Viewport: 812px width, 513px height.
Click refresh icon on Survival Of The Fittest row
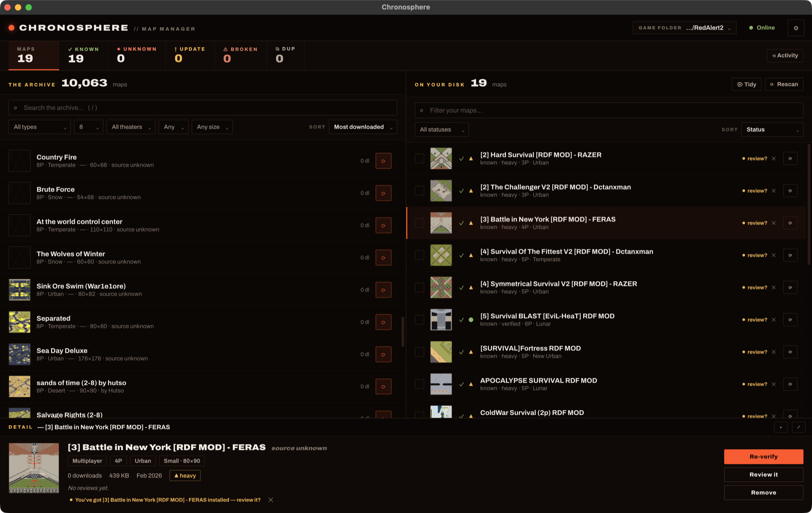tap(790, 255)
